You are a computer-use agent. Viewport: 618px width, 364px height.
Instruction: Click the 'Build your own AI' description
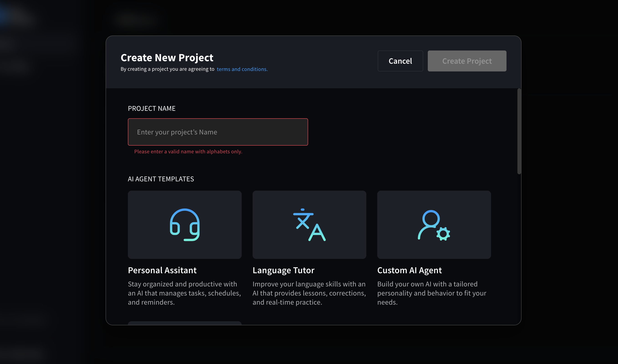[432, 293]
